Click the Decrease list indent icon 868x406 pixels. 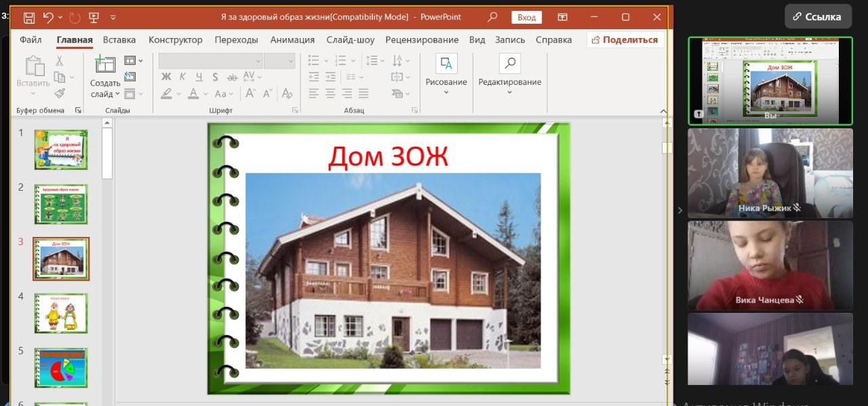[x=313, y=77]
